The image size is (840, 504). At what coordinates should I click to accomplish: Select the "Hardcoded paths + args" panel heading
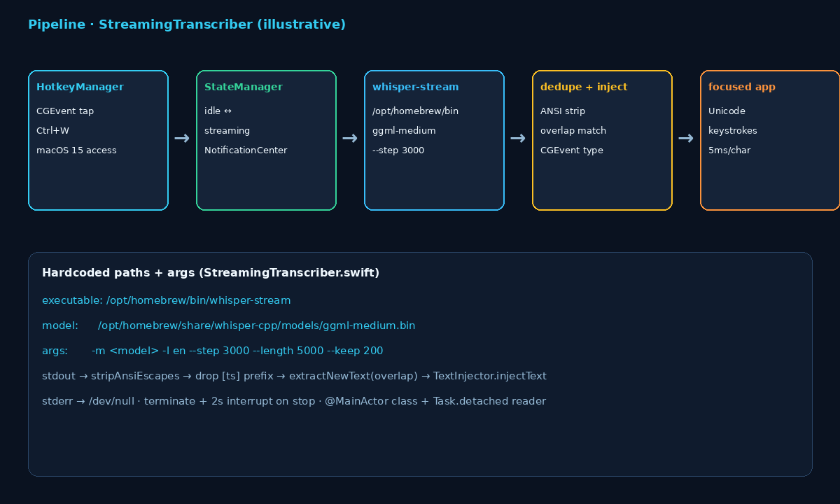click(211, 273)
